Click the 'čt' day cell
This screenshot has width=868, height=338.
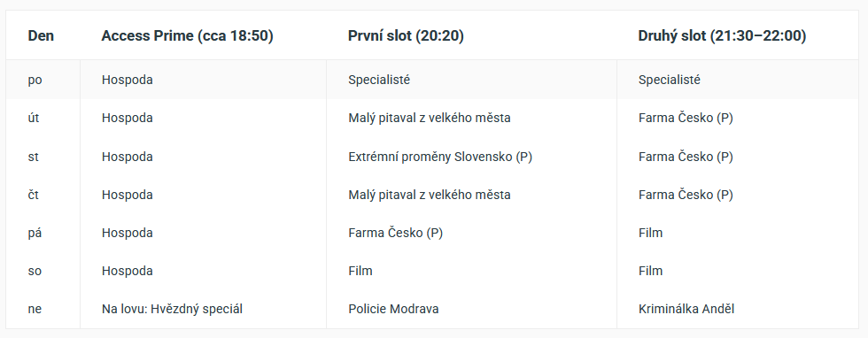pos(34,195)
